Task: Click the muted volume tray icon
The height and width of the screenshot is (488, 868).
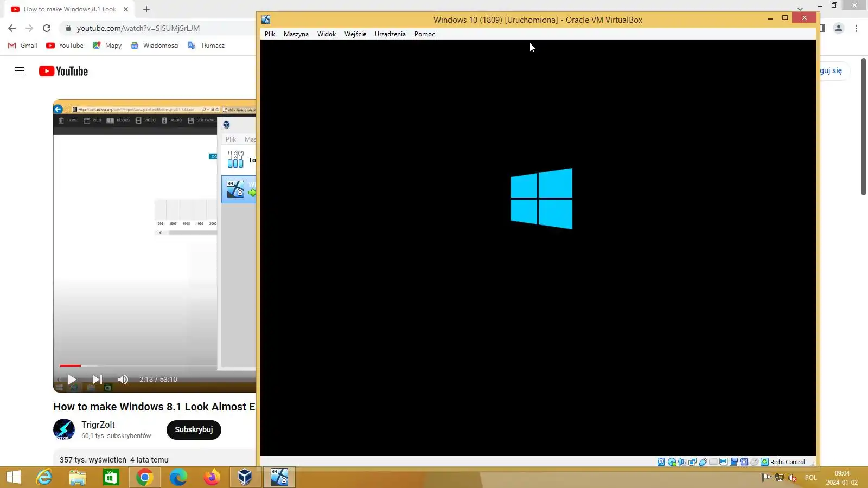Action: point(793,478)
